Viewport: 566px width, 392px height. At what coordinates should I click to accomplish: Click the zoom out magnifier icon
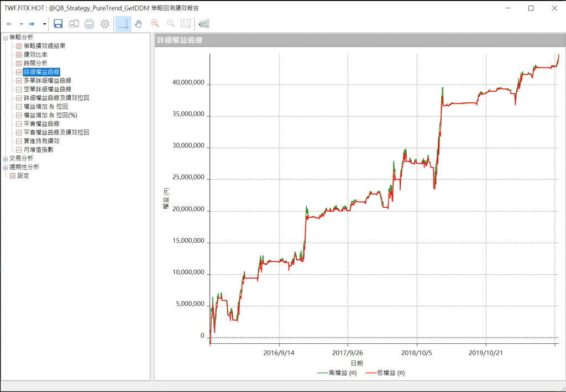pos(170,24)
